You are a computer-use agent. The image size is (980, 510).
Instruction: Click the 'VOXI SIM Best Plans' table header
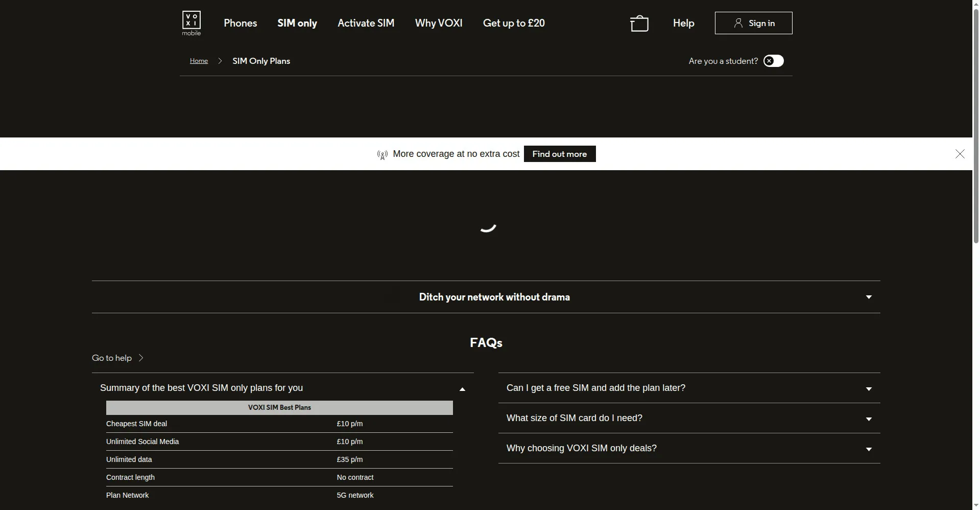click(x=279, y=407)
